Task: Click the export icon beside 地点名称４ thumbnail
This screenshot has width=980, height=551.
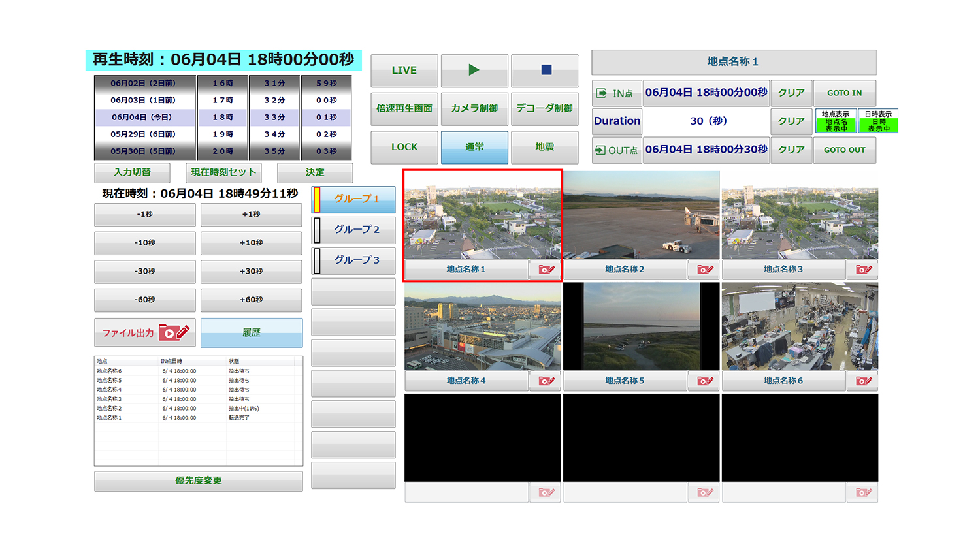Action: (x=546, y=381)
